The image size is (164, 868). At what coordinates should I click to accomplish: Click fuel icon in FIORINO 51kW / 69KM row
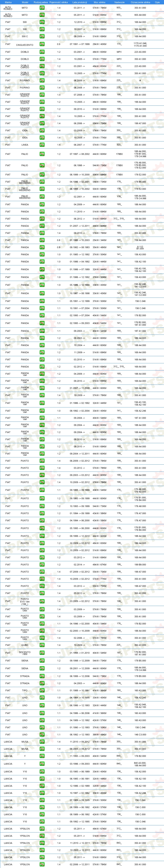[42, 80]
